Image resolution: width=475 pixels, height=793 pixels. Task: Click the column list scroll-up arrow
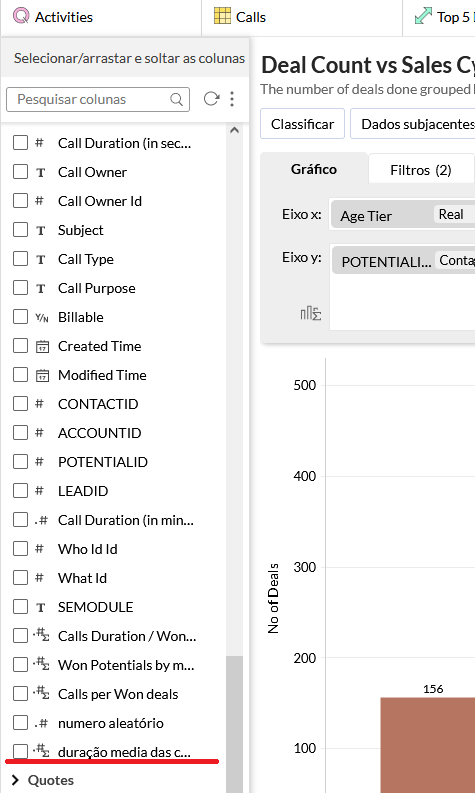[234, 130]
